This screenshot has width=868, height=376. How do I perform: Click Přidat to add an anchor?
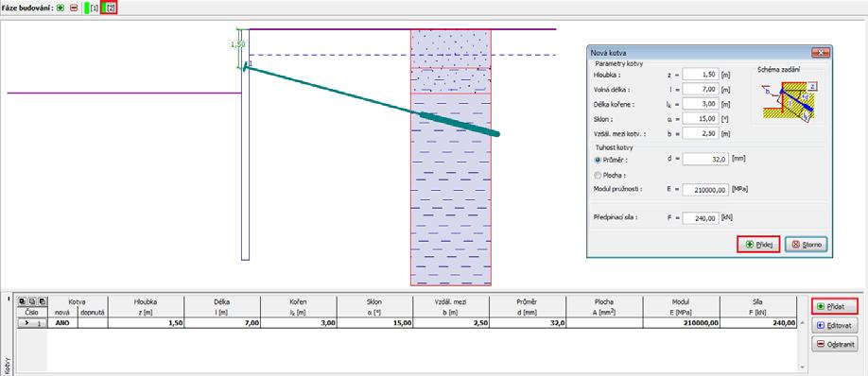(x=834, y=306)
